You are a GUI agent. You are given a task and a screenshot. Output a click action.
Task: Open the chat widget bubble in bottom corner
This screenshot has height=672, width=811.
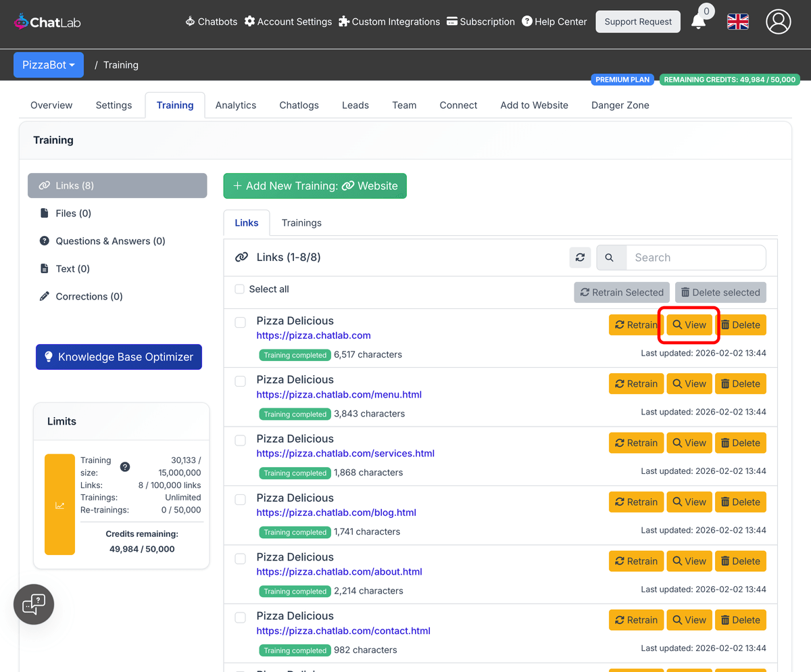(x=33, y=604)
